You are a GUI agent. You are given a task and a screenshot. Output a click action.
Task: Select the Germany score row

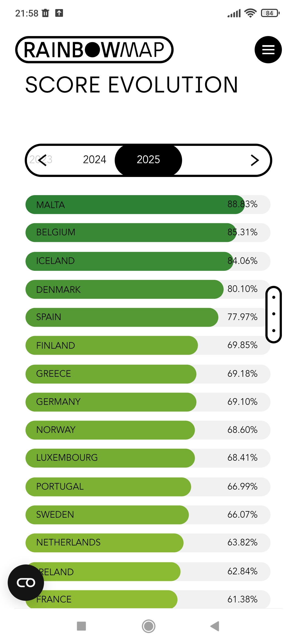click(148, 402)
